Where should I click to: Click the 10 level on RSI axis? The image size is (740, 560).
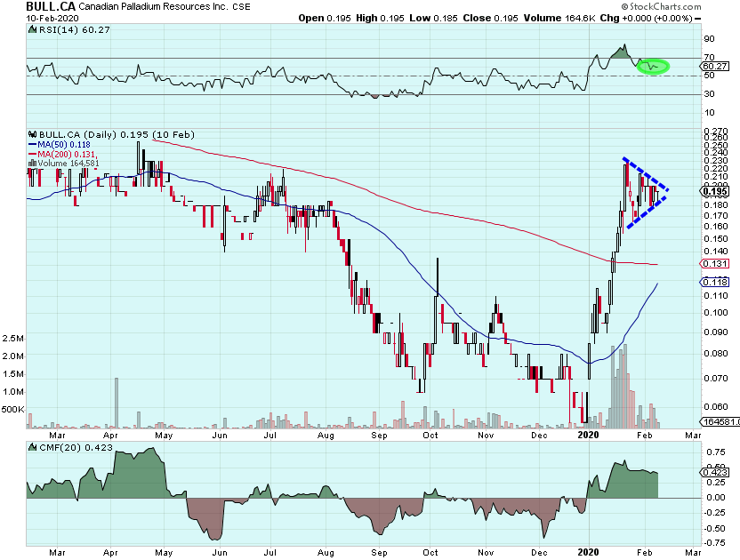click(x=710, y=112)
